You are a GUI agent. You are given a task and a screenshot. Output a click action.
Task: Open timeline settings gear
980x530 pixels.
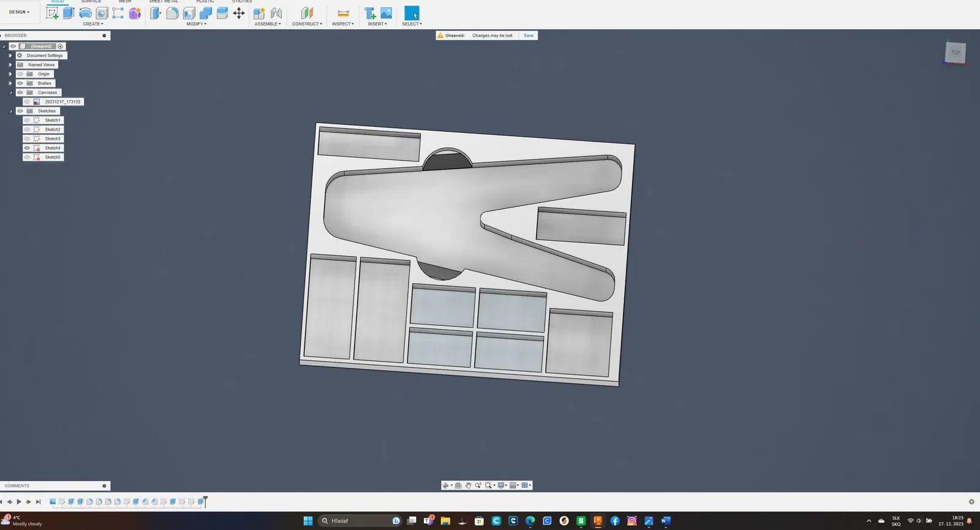(x=971, y=502)
